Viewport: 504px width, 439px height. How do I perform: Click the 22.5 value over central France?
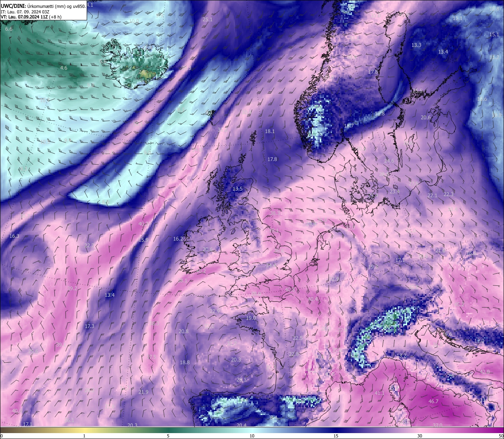[x=298, y=338]
